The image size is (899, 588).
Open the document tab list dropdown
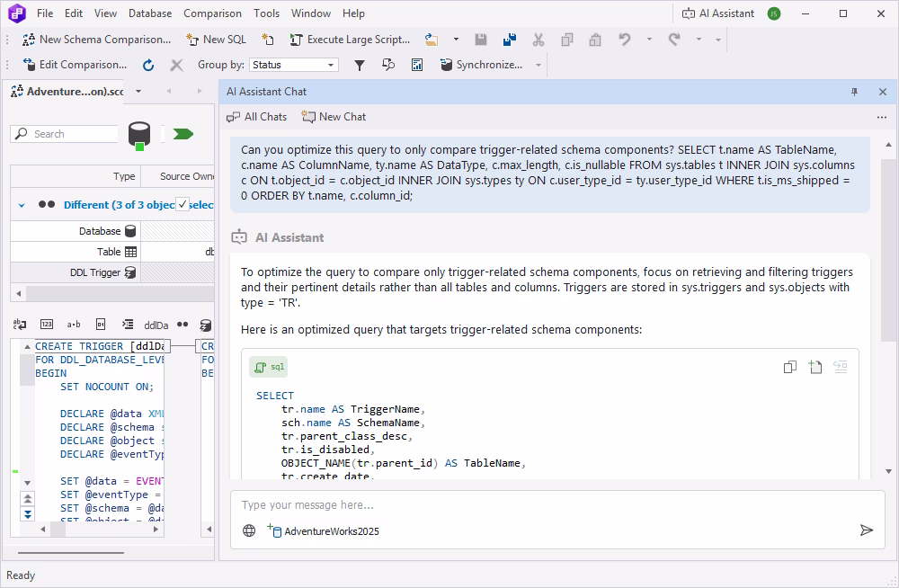click(x=138, y=91)
